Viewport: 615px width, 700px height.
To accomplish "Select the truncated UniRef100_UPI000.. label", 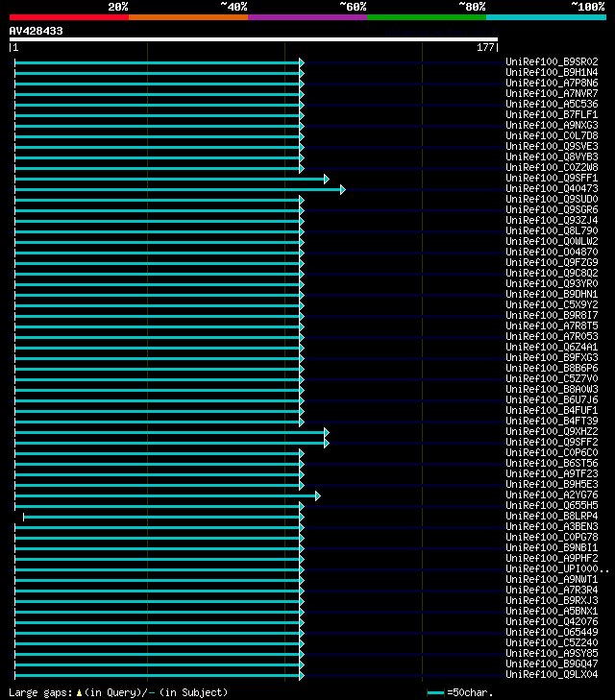I will [x=557, y=568].
